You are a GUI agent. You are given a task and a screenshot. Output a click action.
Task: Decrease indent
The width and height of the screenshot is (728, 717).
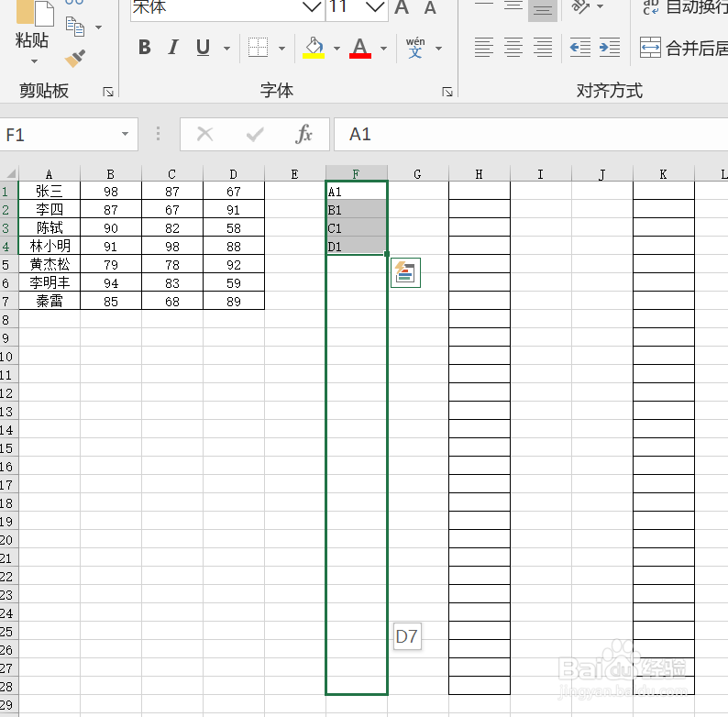click(579, 48)
